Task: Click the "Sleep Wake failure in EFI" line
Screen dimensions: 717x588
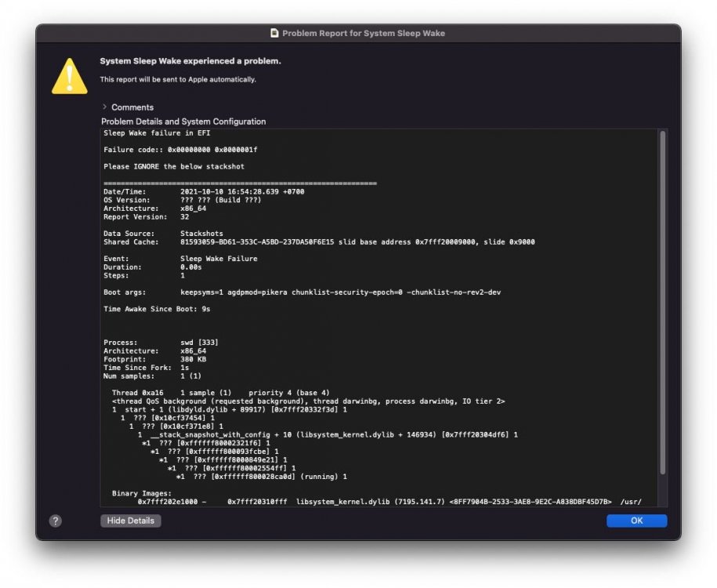Action: [157, 133]
